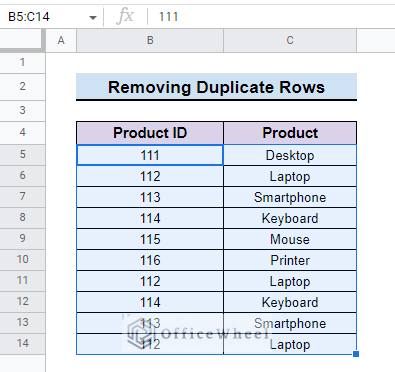Click the fx function icon
The height and width of the screenshot is (372, 395).
point(125,16)
